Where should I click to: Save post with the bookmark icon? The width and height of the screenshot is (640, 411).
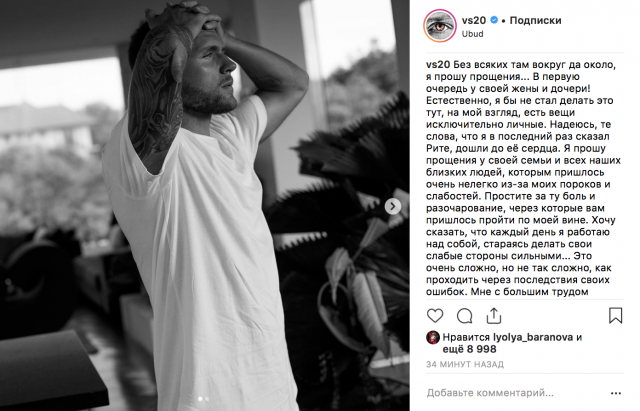(616, 316)
